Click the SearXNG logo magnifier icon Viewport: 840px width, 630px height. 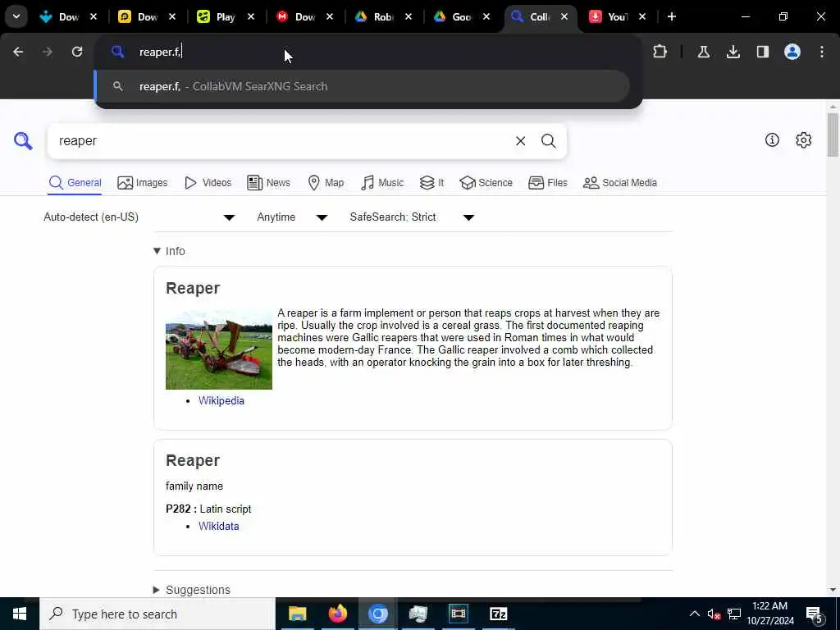(23, 141)
